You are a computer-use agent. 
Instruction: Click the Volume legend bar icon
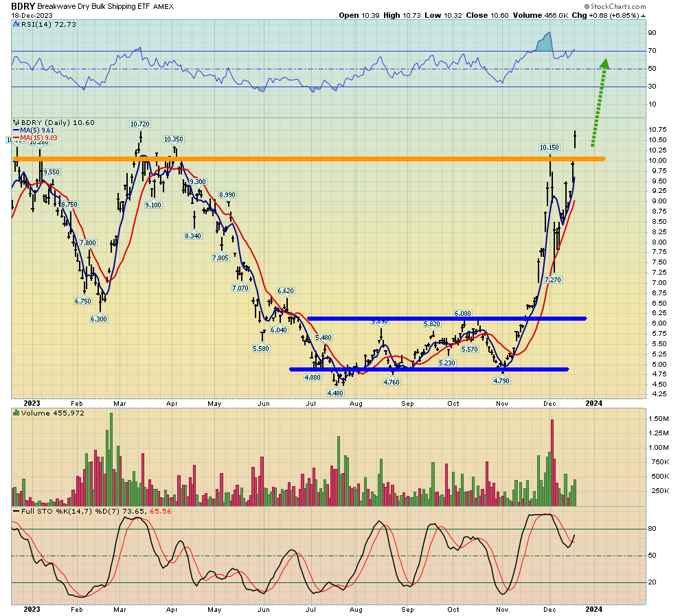(16, 413)
